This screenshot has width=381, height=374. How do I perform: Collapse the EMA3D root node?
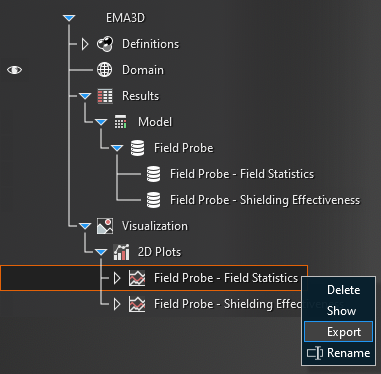tap(69, 18)
